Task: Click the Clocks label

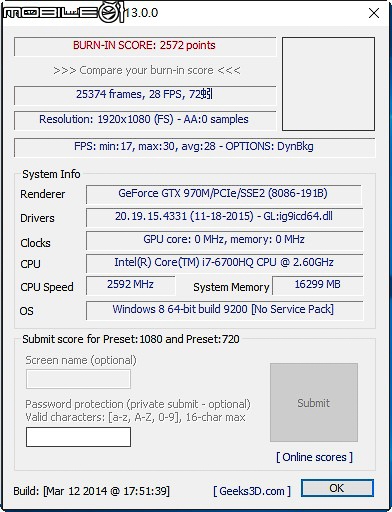Action: (35, 243)
